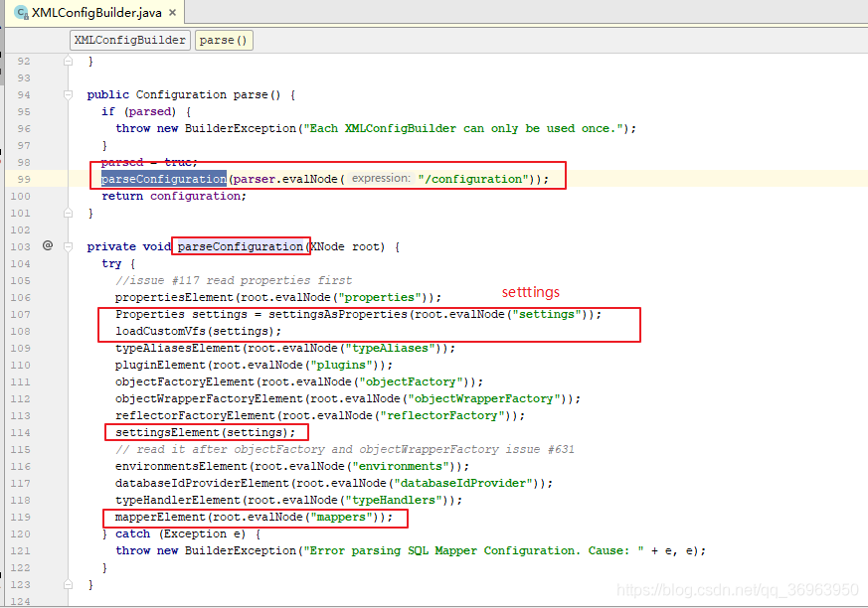Collapse the parse() method fold on line 94
The height and width of the screenshot is (608, 868).
click(68, 94)
